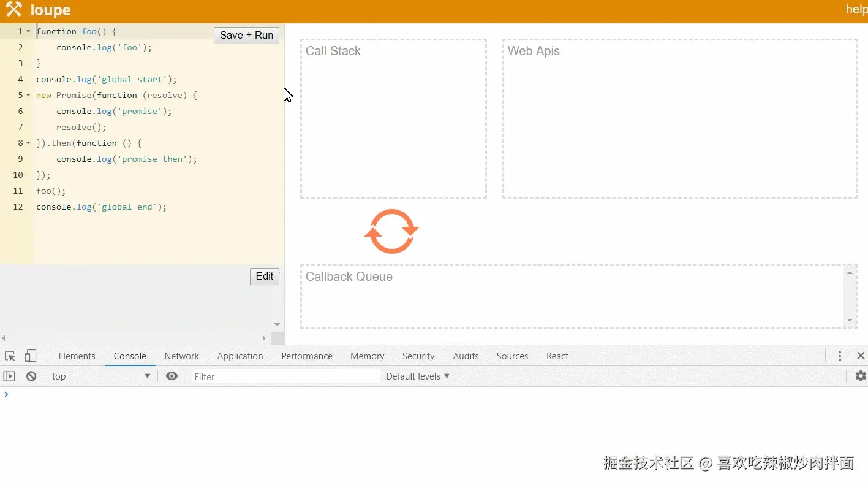Open the Security tab

[418, 356]
